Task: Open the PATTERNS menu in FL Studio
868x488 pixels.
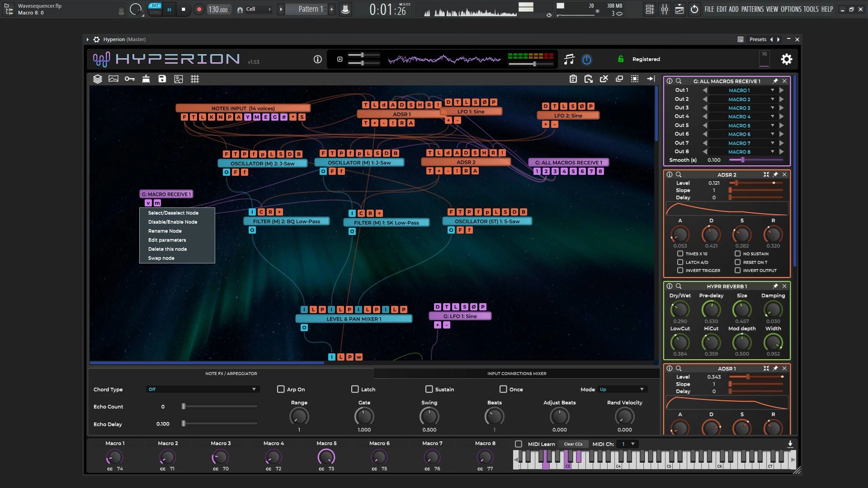Action: [x=752, y=9]
